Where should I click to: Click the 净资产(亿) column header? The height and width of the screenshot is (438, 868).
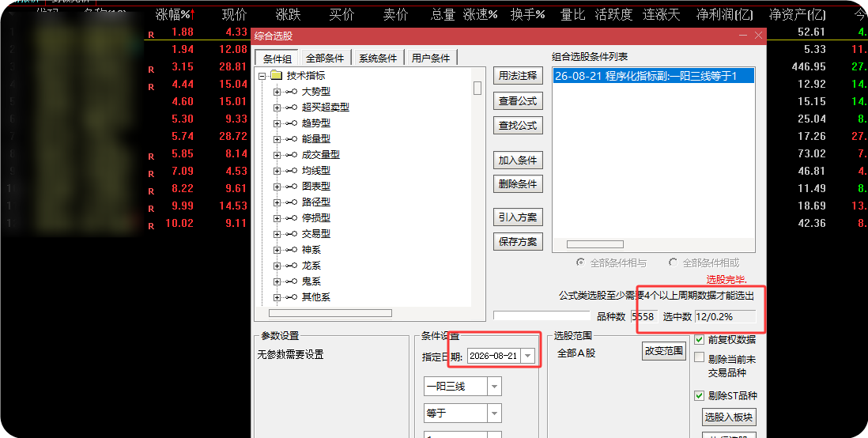(797, 15)
